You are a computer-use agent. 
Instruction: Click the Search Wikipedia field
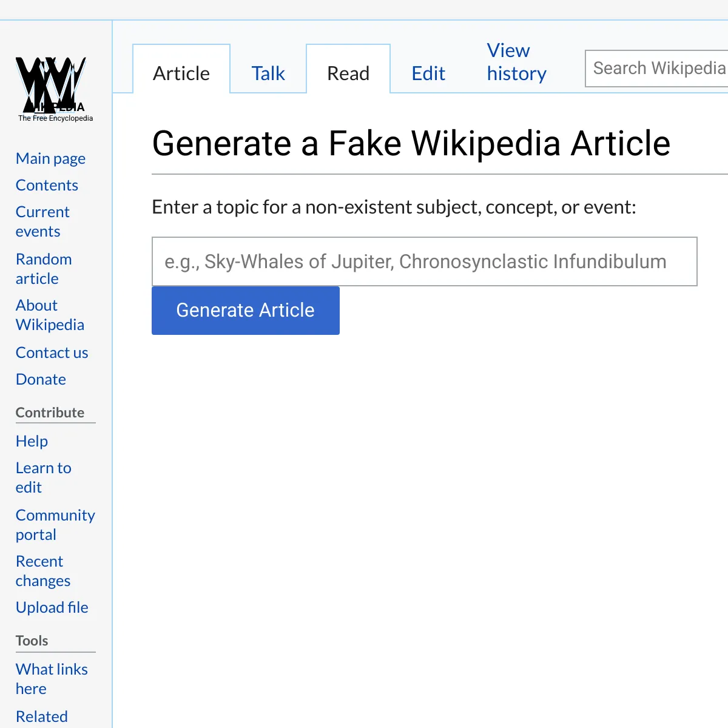658,69
